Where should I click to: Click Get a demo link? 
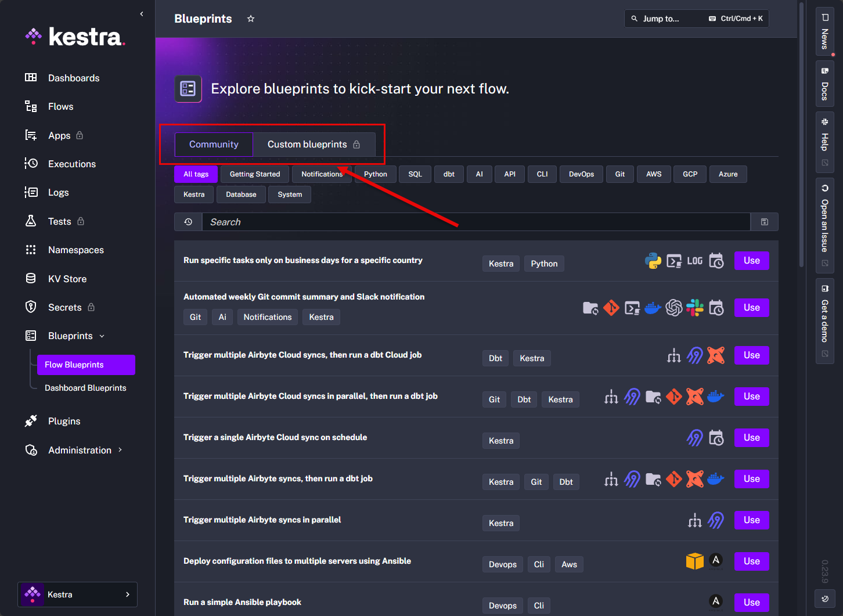(x=824, y=320)
